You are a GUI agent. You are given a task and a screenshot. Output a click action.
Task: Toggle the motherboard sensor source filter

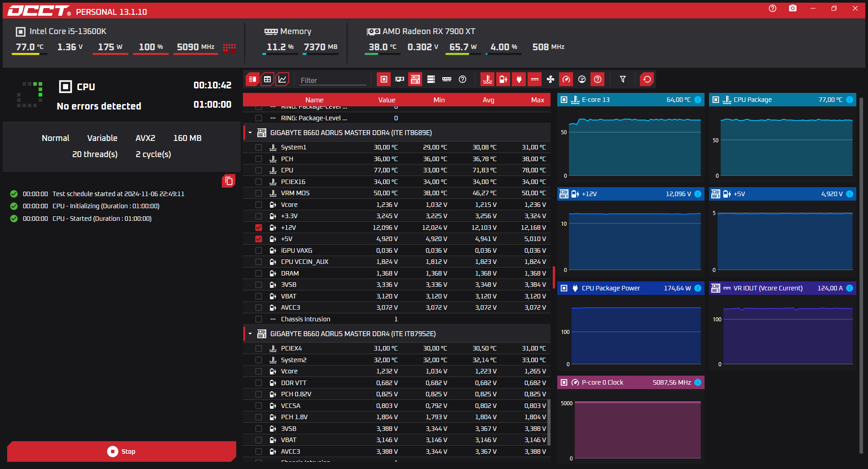[415, 79]
